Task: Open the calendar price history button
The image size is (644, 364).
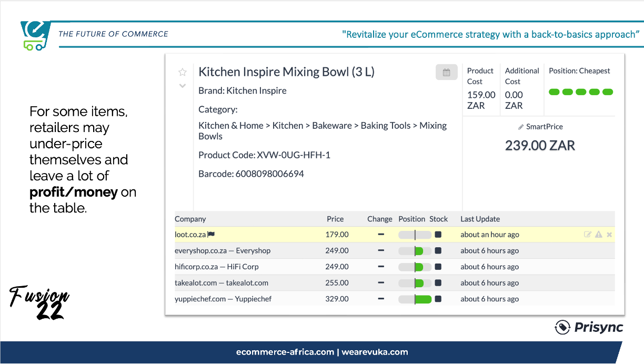Action: (x=446, y=73)
